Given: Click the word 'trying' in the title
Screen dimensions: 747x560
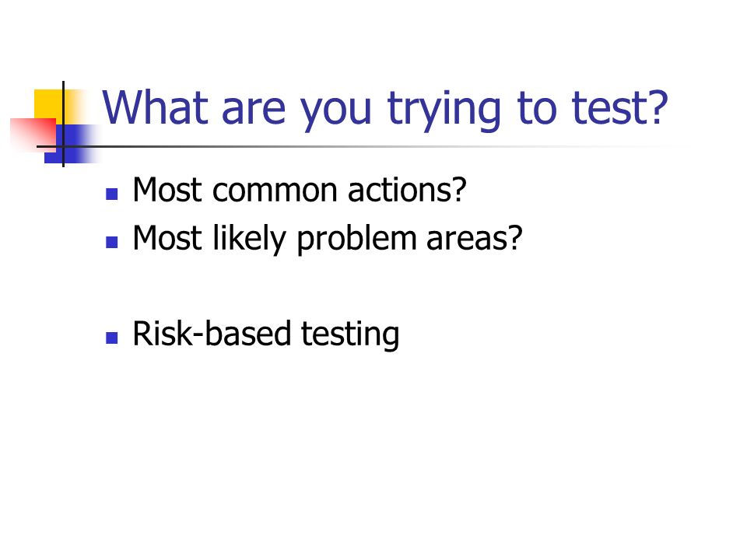Looking at the screenshot, I should coord(444,110).
